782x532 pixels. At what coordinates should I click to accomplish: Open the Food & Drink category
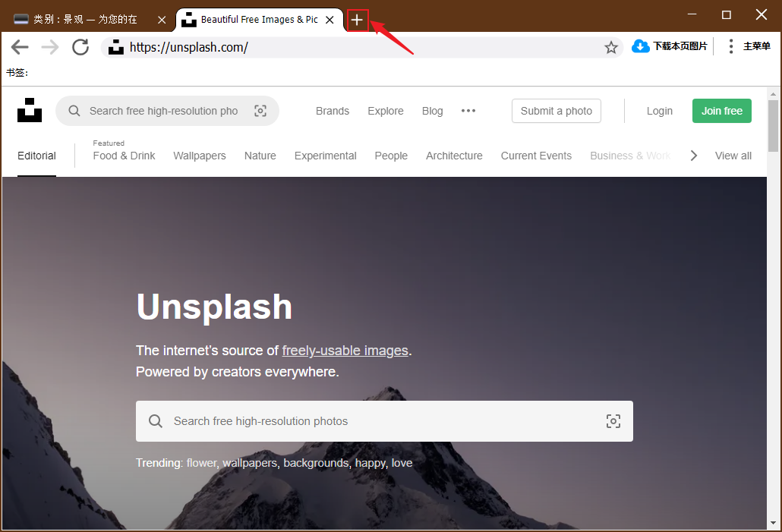(x=124, y=156)
